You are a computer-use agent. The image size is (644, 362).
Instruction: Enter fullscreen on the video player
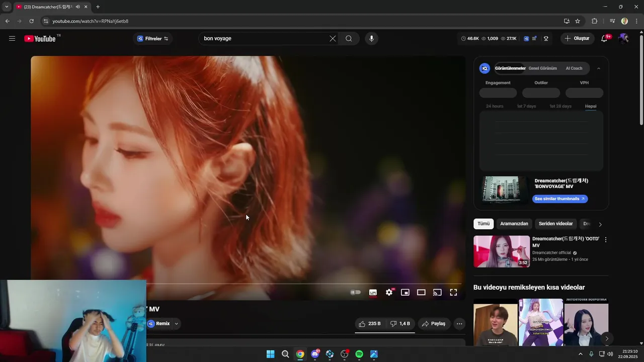pyautogui.click(x=453, y=293)
